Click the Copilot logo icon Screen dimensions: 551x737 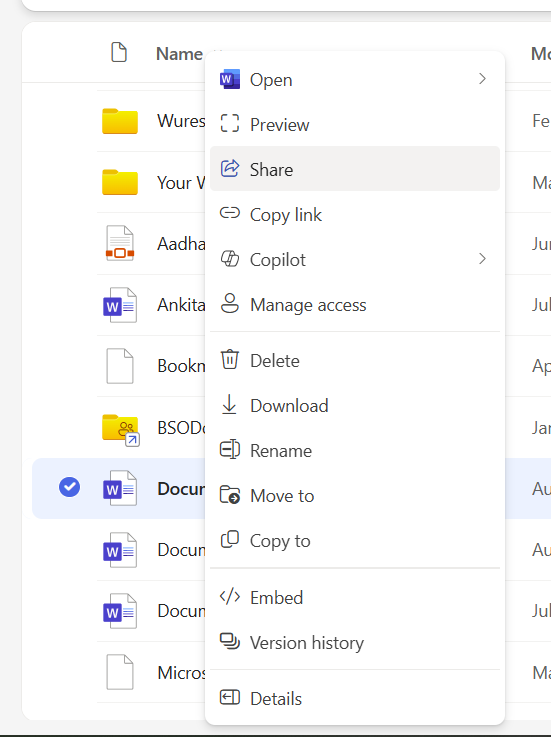pos(230,259)
